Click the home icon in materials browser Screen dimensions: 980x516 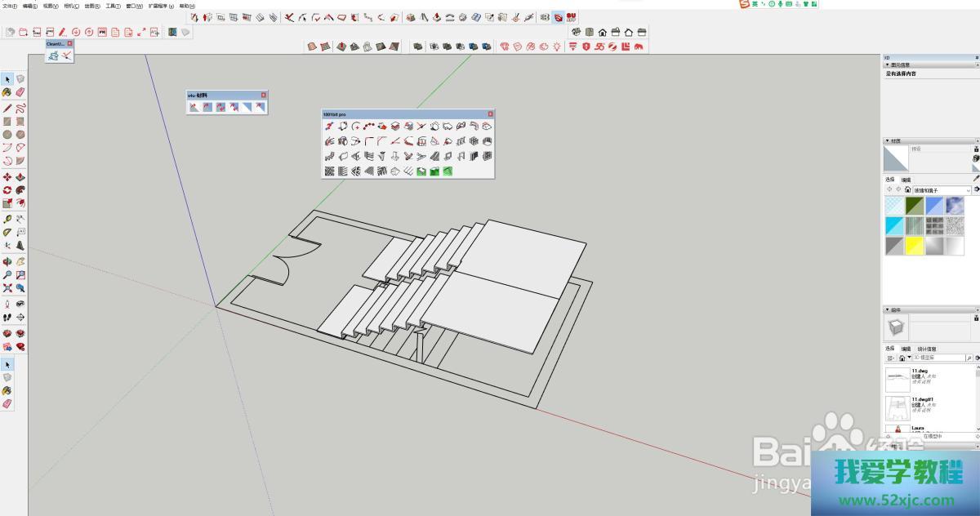click(907, 189)
